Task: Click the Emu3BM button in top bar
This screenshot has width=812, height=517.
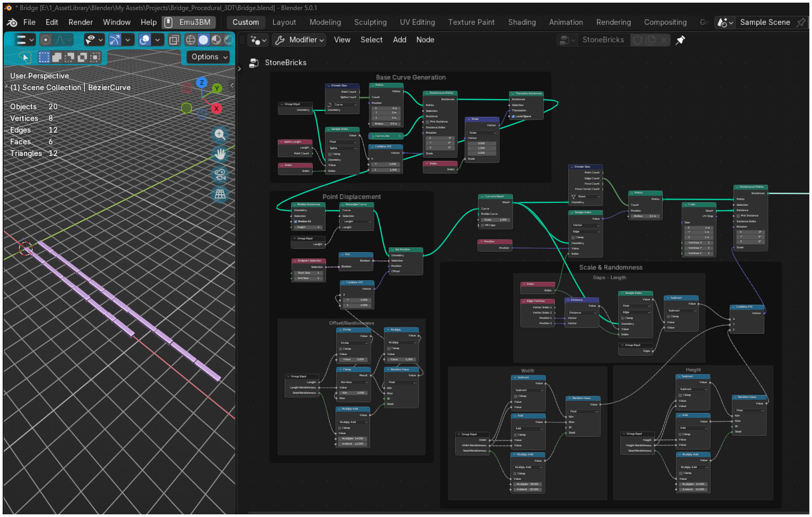Action: (x=189, y=22)
